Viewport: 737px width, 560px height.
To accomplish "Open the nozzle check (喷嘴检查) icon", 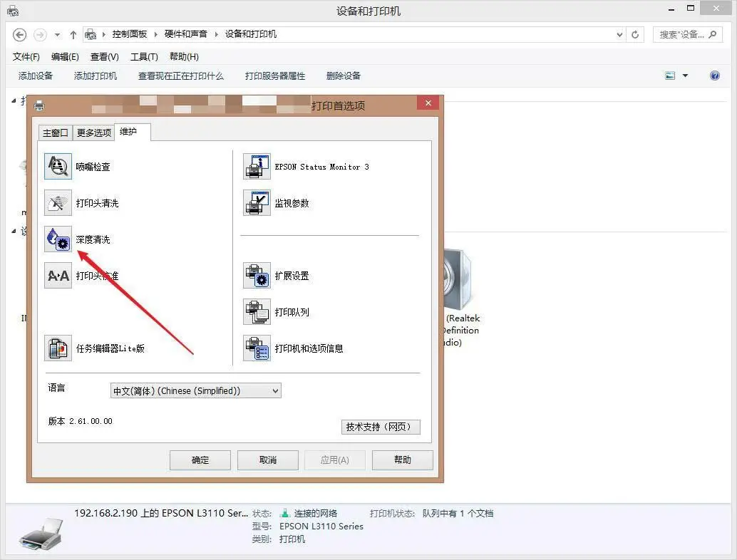I will 58,166.
